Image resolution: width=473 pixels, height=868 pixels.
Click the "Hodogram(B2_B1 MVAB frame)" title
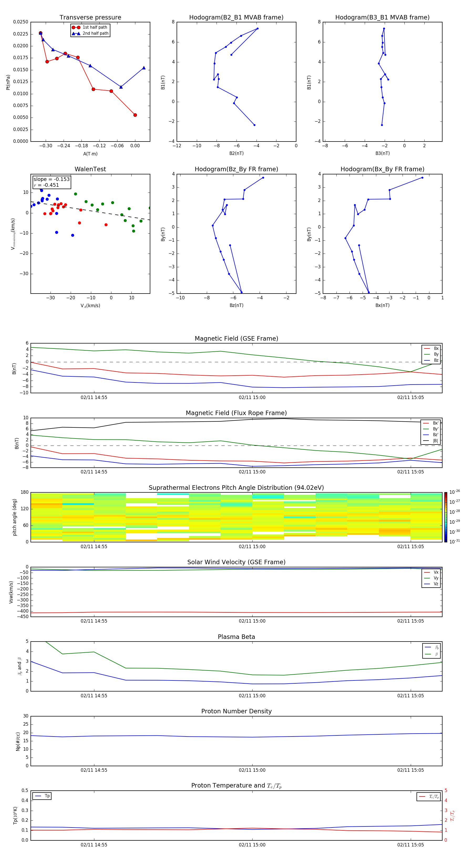click(236, 17)
